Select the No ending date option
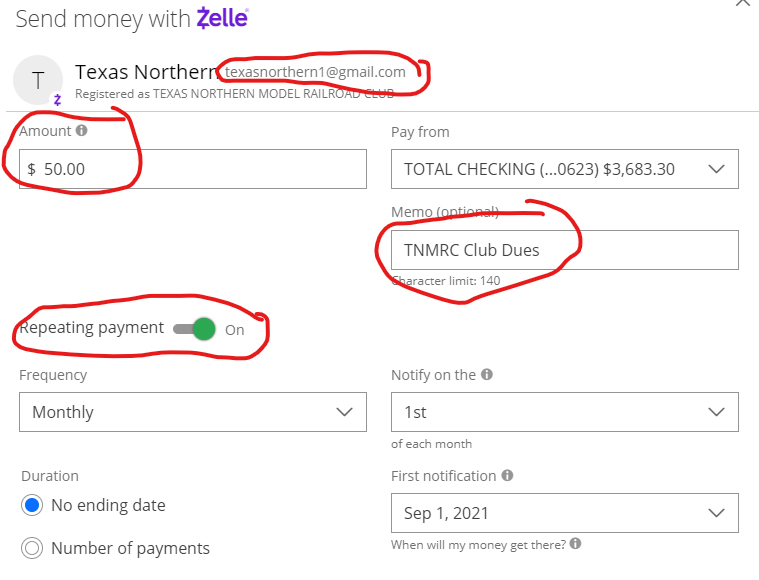Image resolution: width=759 pixels, height=580 pixels. point(32,505)
